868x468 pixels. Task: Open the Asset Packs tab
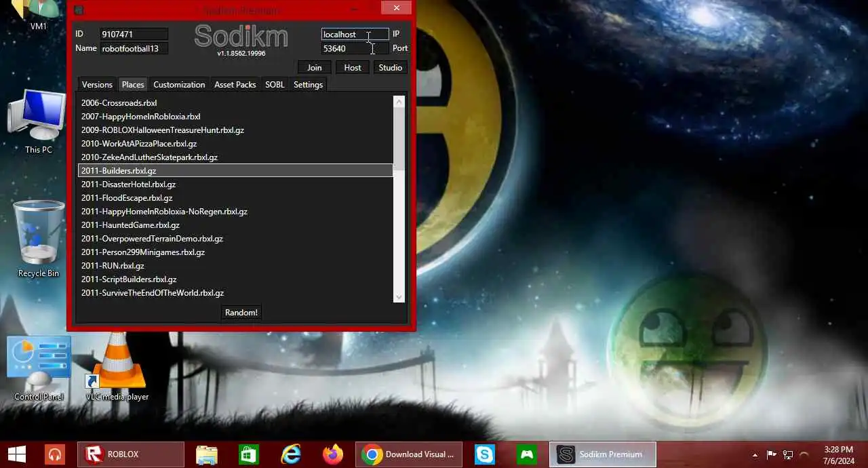pyautogui.click(x=235, y=85)
